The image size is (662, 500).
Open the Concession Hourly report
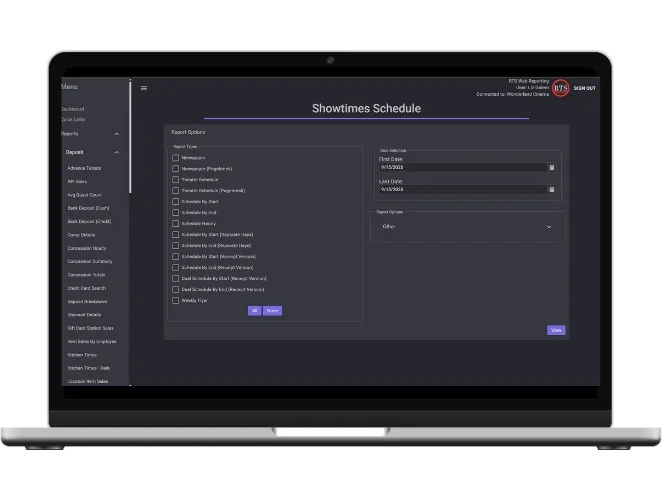(87, 248)
